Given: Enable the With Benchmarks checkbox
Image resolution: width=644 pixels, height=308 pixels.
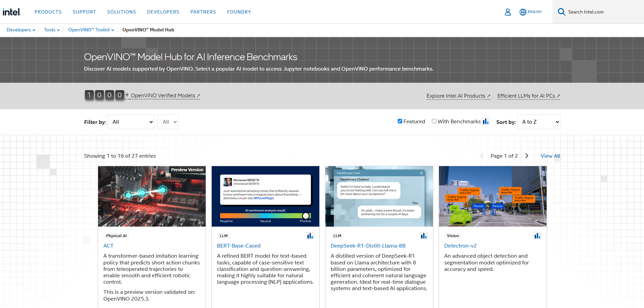Looking at the screenshot, I should click(x=434, y=121).
